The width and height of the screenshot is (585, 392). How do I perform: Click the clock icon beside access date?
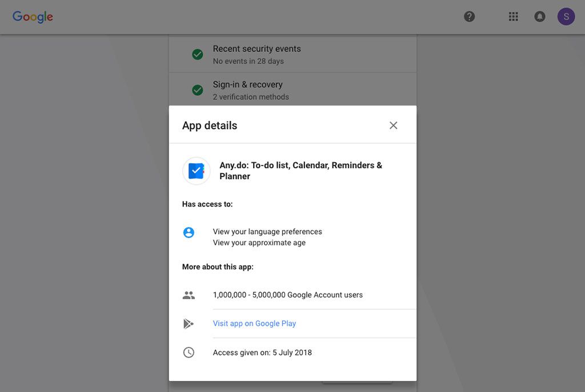pos(189,352)
